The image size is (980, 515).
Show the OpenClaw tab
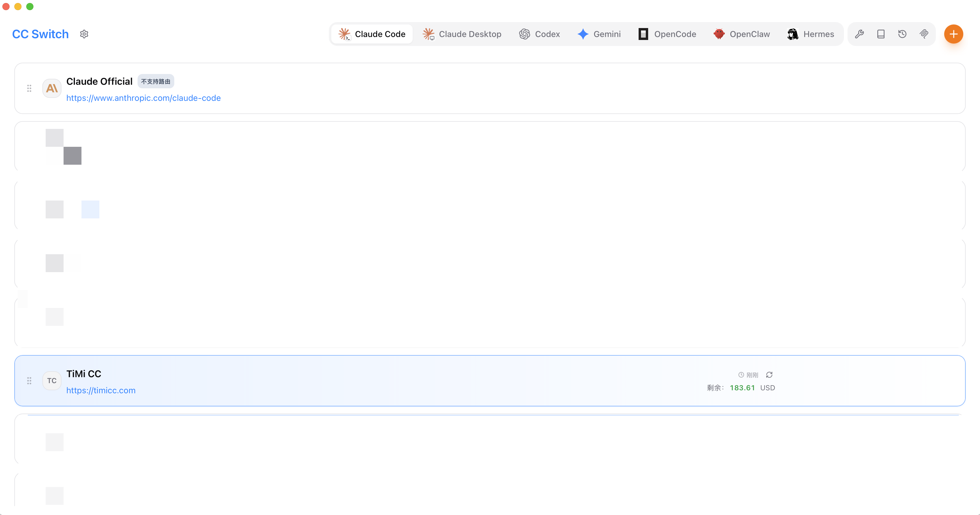[742, 34]
